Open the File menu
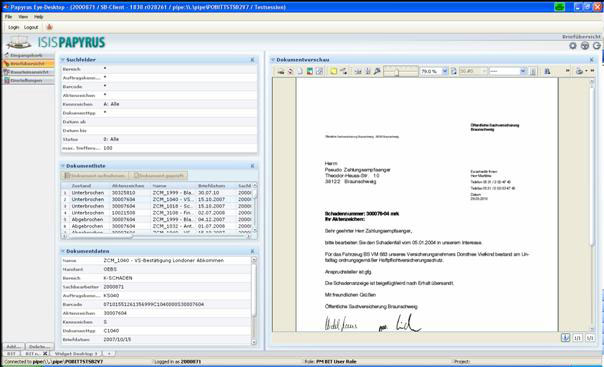Viewport: 604px width, 367px height. (x=8, y=17)
